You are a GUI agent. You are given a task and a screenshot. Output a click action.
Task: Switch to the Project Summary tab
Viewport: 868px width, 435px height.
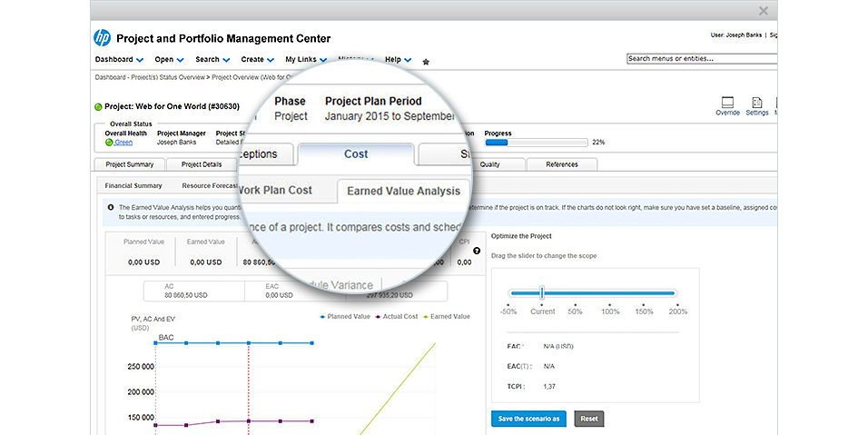(129, 164)
